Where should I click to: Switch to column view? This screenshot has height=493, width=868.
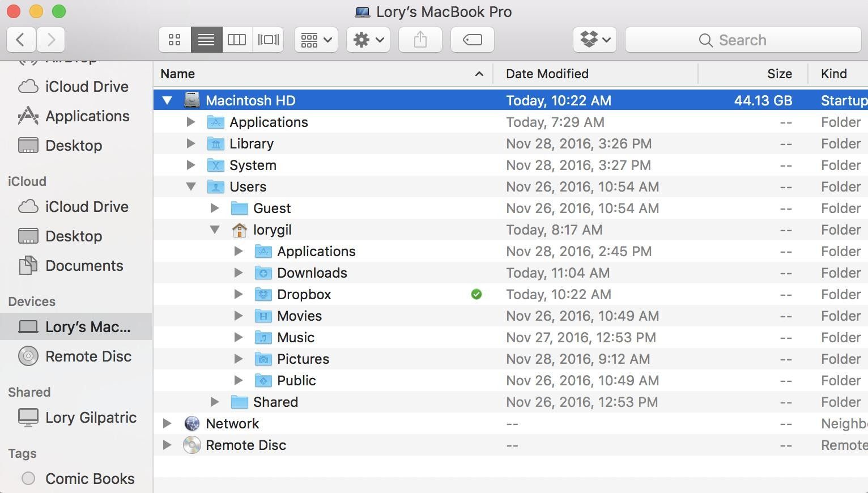pyautogui.click(x=237, y=40)
